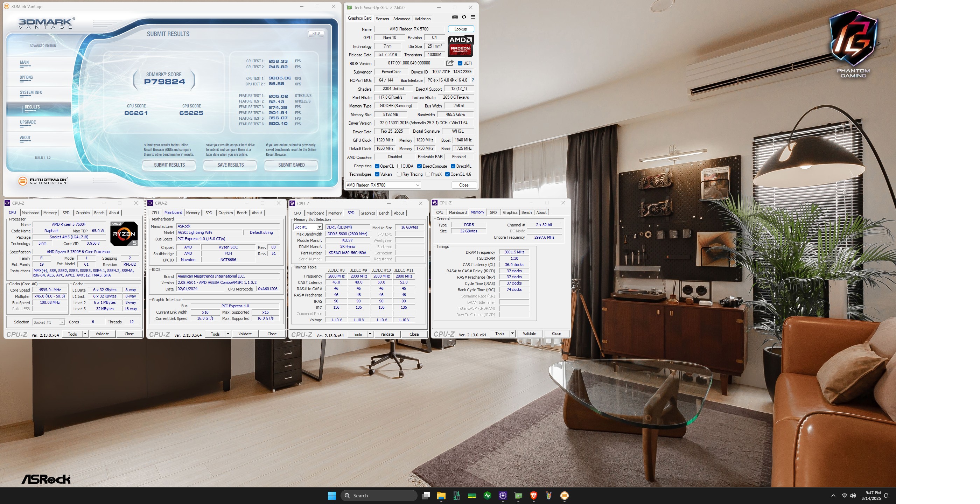Click the GPU-Z graphics card taskbar icon
980x504 pixels.
tap(518, 495)
